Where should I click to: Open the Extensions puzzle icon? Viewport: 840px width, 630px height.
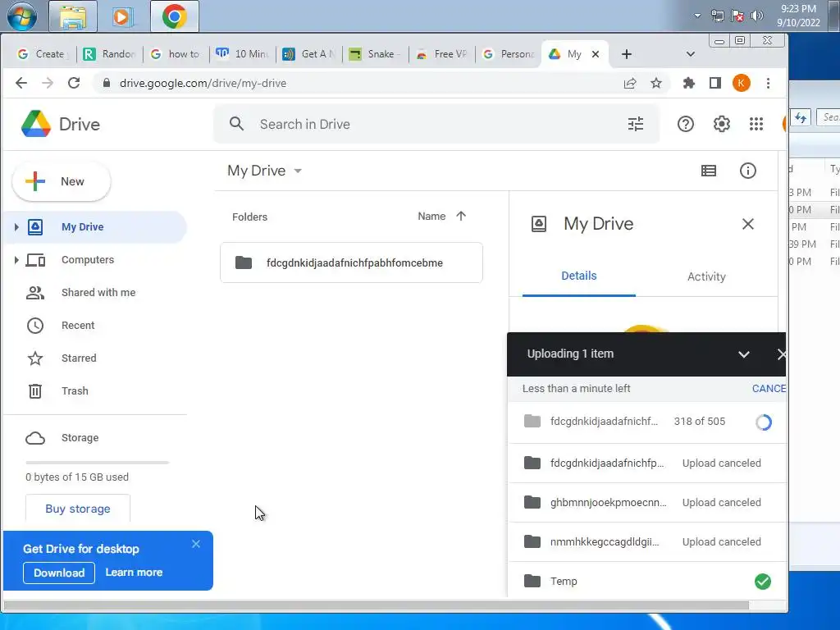689,83
